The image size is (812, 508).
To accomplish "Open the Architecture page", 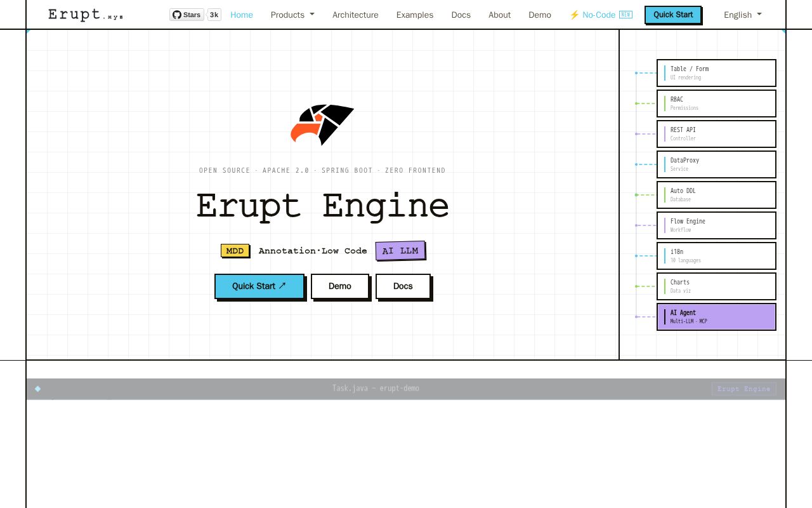I will (x=355, y=15).
